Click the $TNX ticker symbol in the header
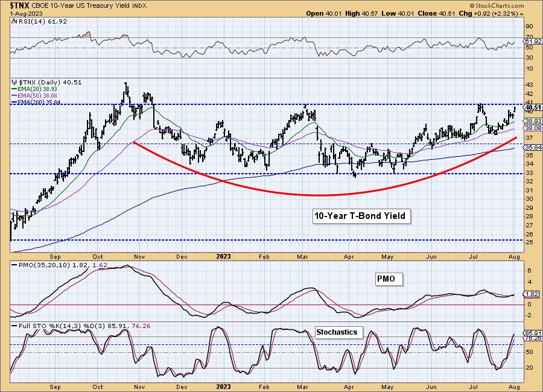This screenshot has width=543, height=392. [20, 5]
